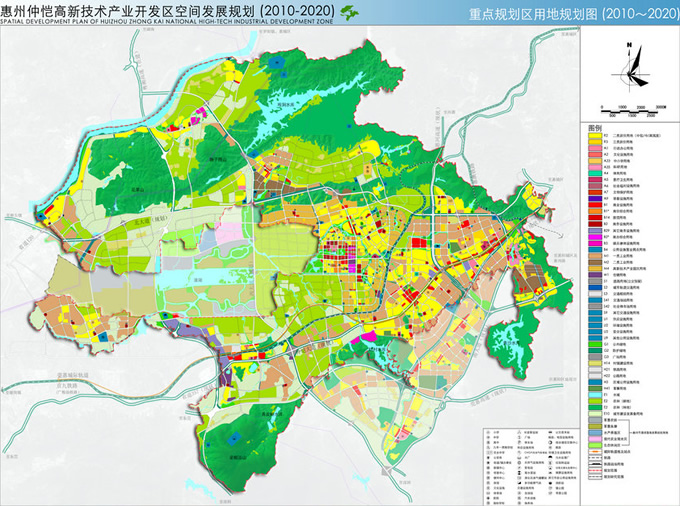Click the dark green G2 legend swatch
This screenshot has width=680, height=506.
click(595, 351)
